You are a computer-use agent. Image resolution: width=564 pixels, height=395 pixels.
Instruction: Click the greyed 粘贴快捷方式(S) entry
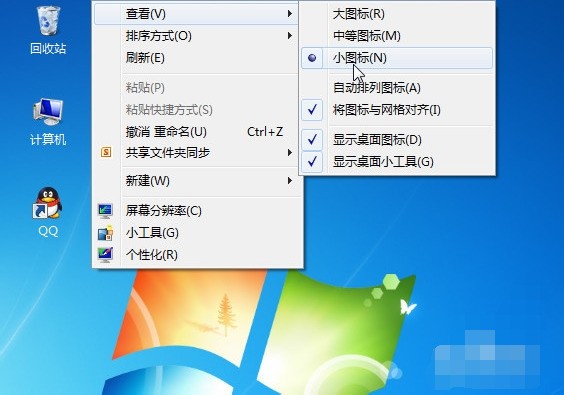tap(196, 110)
